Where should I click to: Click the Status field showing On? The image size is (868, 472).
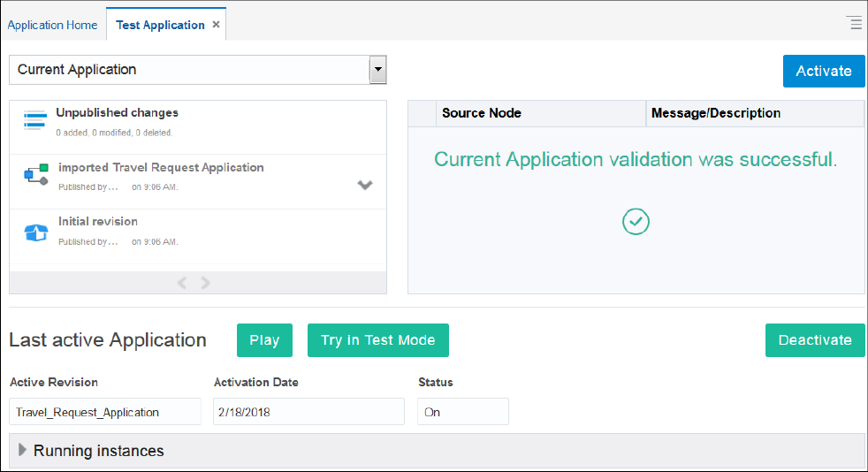tap(463, 412)
